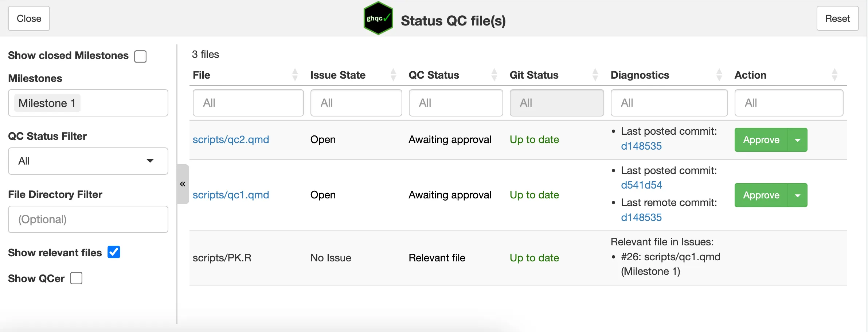Open the scripts/qc2.qmd file link

[x=231, y=139]
